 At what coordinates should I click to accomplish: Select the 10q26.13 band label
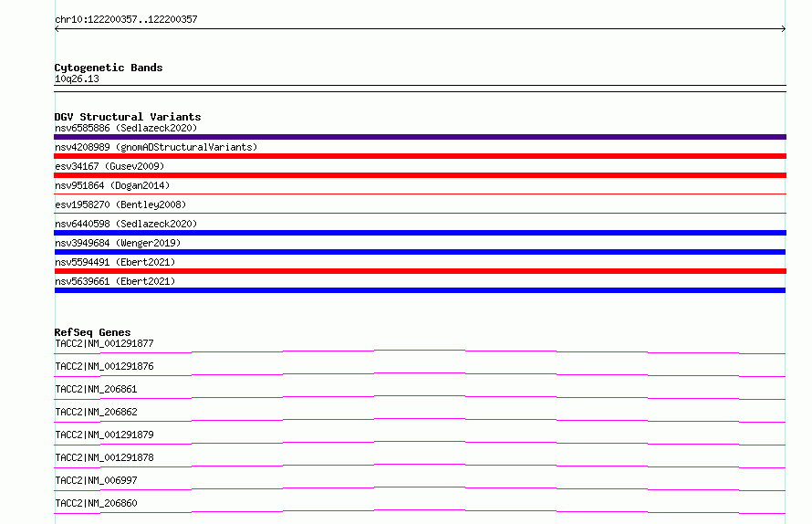point(77,79)
